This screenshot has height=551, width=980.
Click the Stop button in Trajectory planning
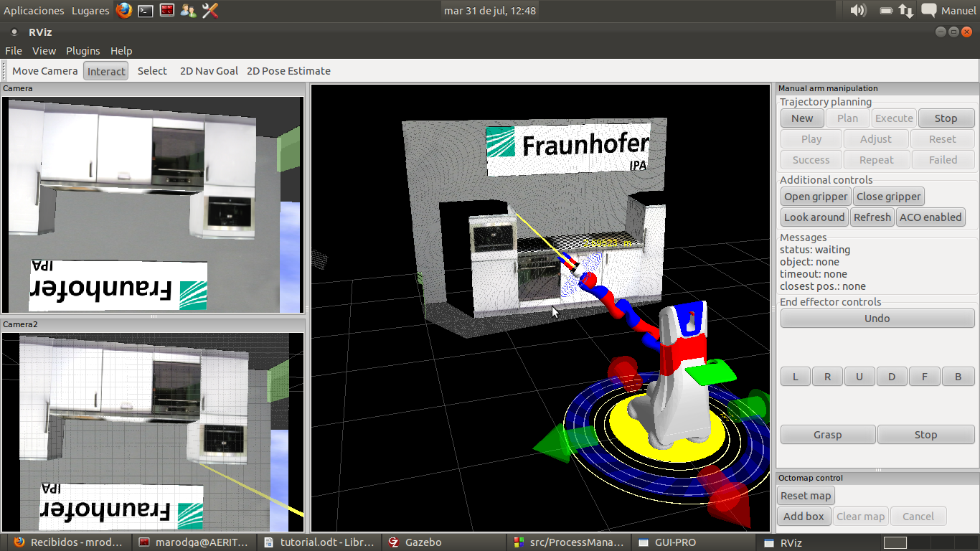946,118
